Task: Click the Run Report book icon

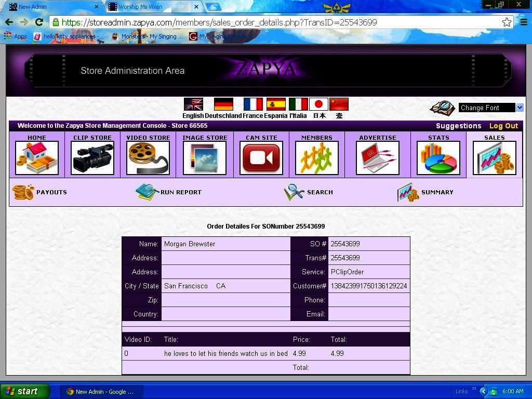Action: 147,192
